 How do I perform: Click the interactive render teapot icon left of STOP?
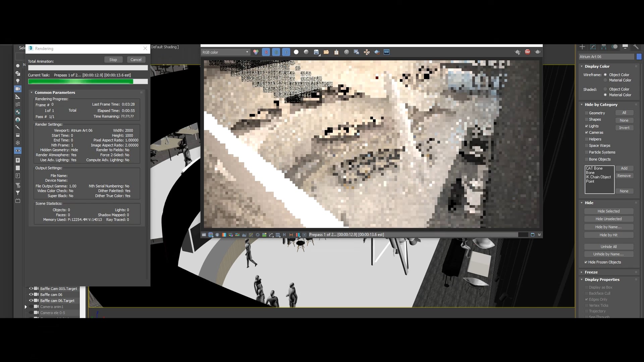tap(518, 52)
